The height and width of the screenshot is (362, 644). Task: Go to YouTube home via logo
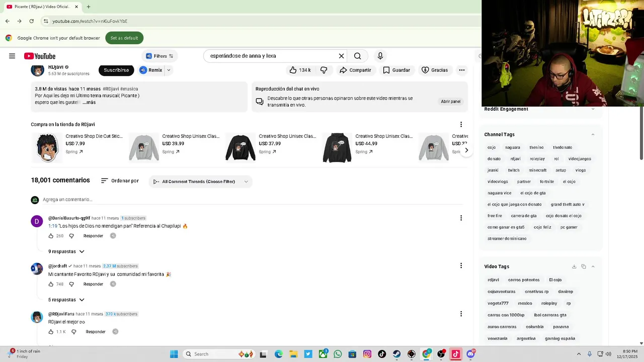point(39,56)
